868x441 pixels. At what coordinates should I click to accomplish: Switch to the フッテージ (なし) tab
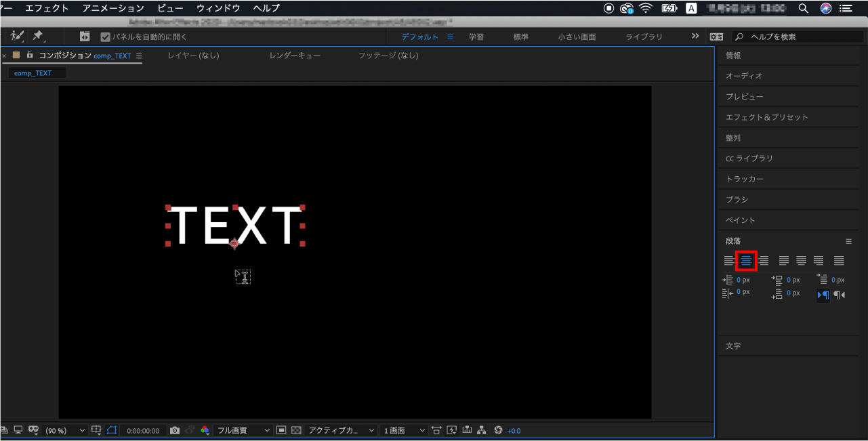[x=388, y=56]
